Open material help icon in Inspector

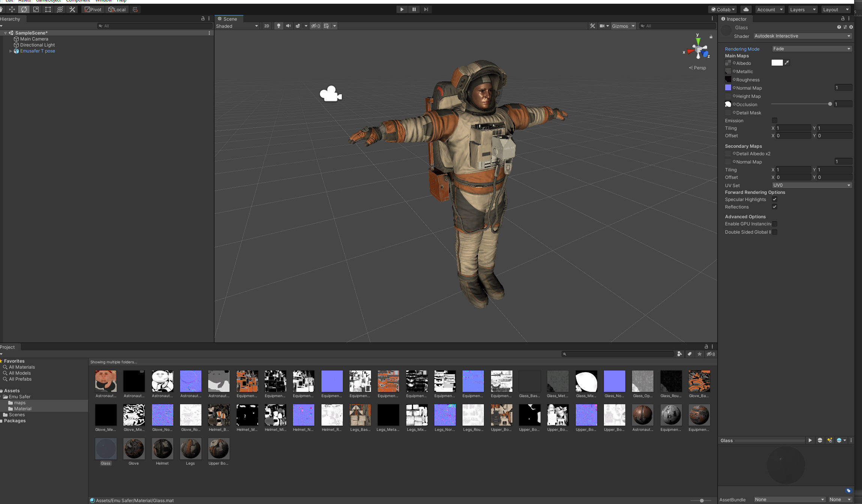pos(839,27)
